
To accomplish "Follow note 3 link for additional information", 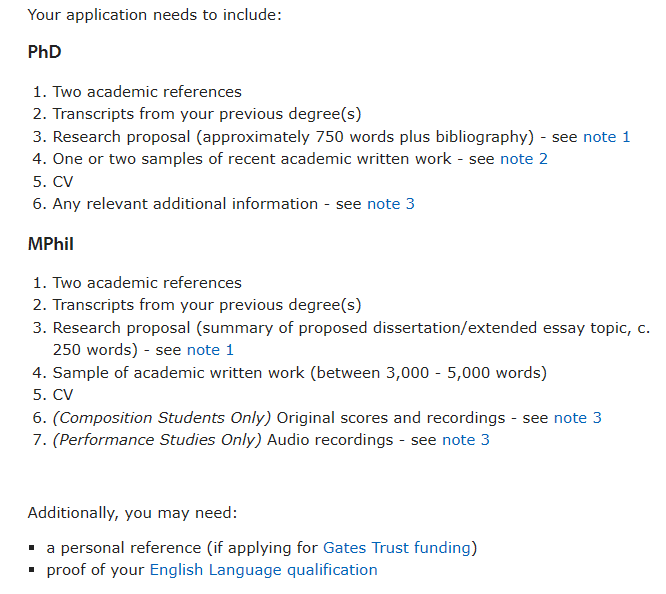I will pos(391,204).
